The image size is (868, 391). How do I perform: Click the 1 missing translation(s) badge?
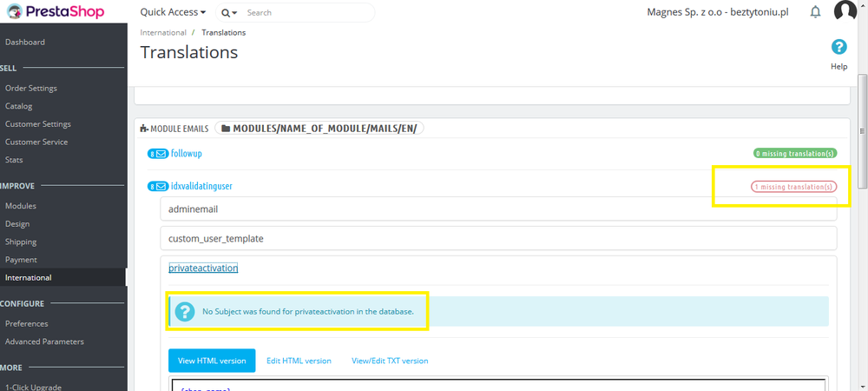pyautogui.click(x=794, y=187)
